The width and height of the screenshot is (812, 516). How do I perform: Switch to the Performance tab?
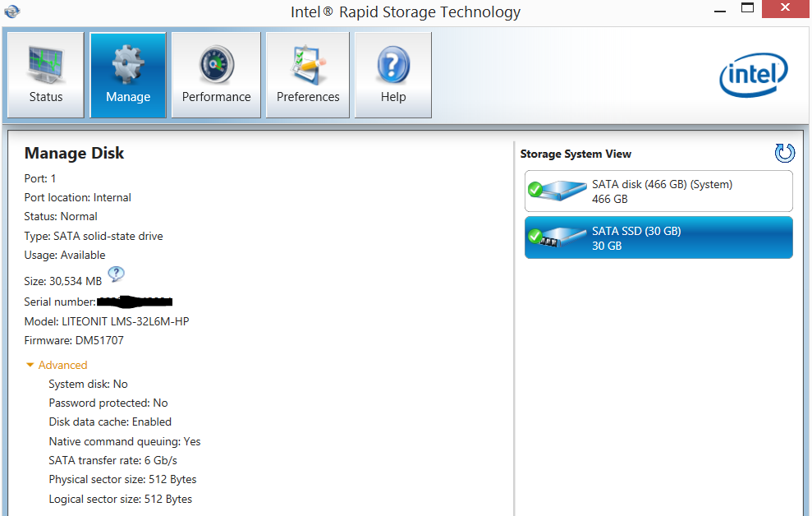tap(216, 75)
